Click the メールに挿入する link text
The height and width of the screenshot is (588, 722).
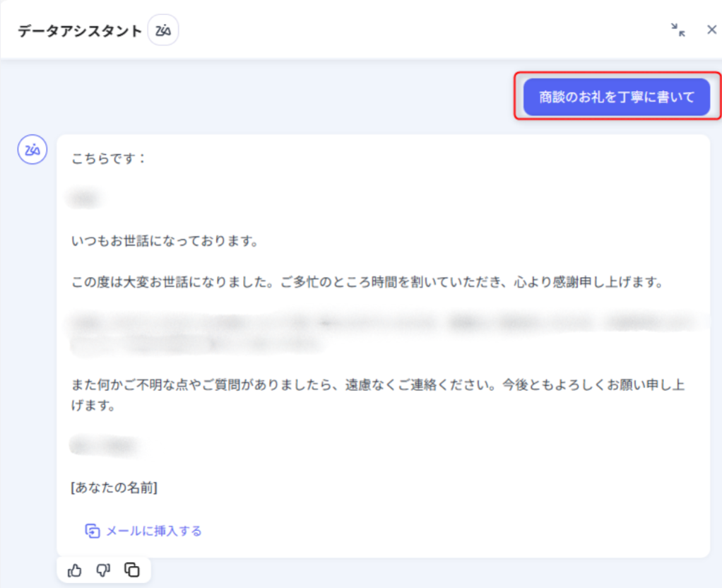(153, 531)
